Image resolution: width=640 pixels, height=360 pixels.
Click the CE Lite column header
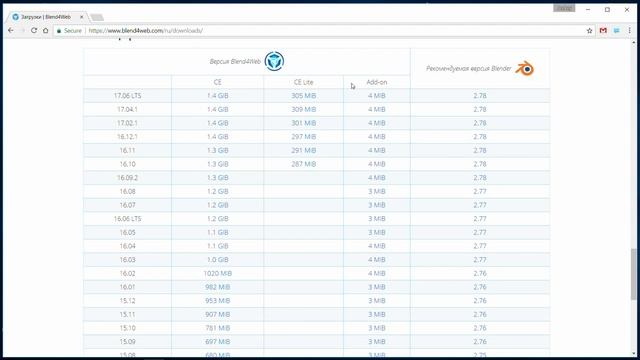pos(304,82)
